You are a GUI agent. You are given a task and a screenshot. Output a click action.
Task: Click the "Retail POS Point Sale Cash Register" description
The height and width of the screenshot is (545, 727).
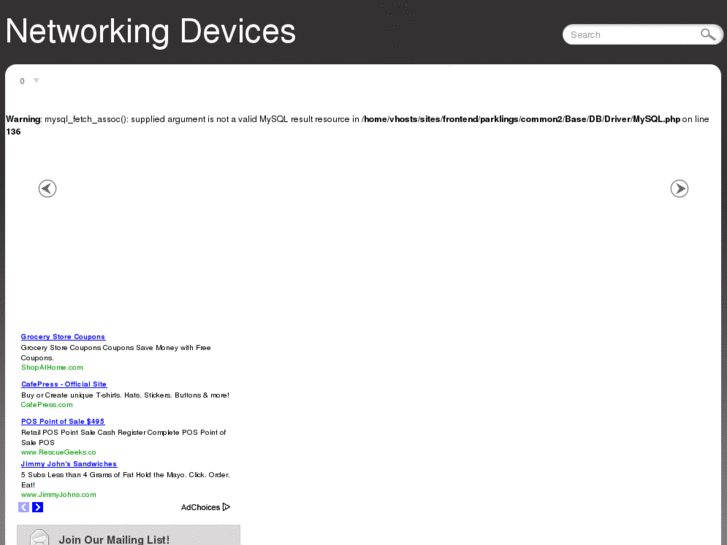point(123,437)
